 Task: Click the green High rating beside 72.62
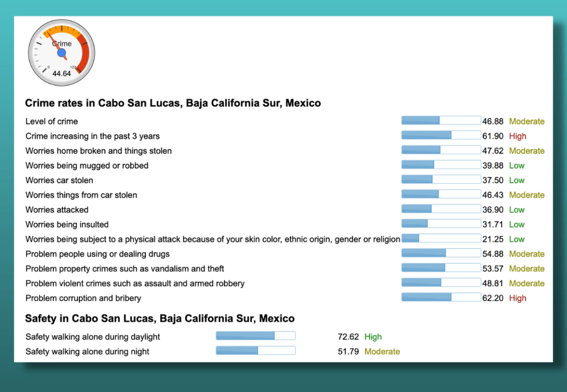point(373,337)
